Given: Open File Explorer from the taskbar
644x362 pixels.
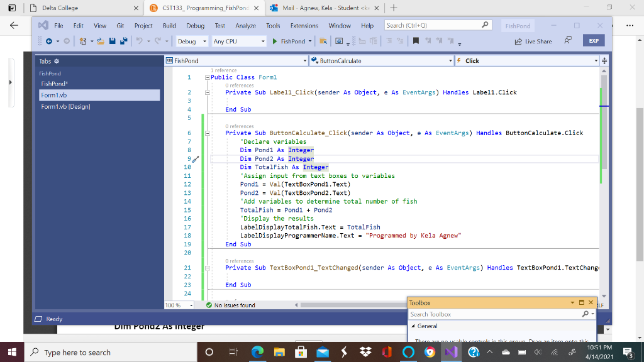Looking at the screenshot, I should point(279,352).
